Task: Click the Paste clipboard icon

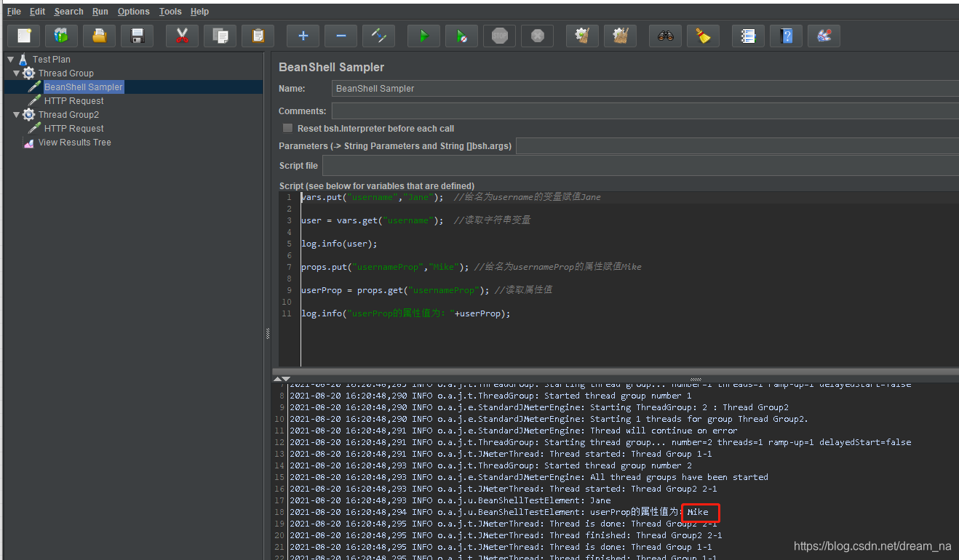Action: [x=258, y=36]
